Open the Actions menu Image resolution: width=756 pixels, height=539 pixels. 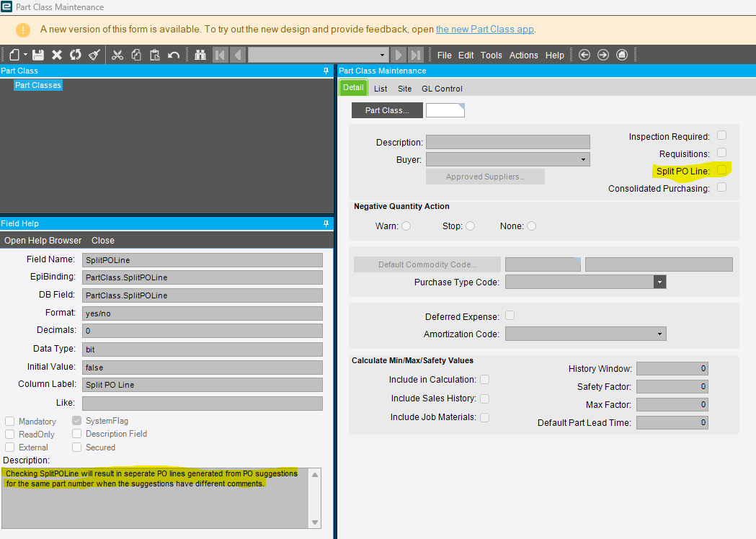[524, 55]
